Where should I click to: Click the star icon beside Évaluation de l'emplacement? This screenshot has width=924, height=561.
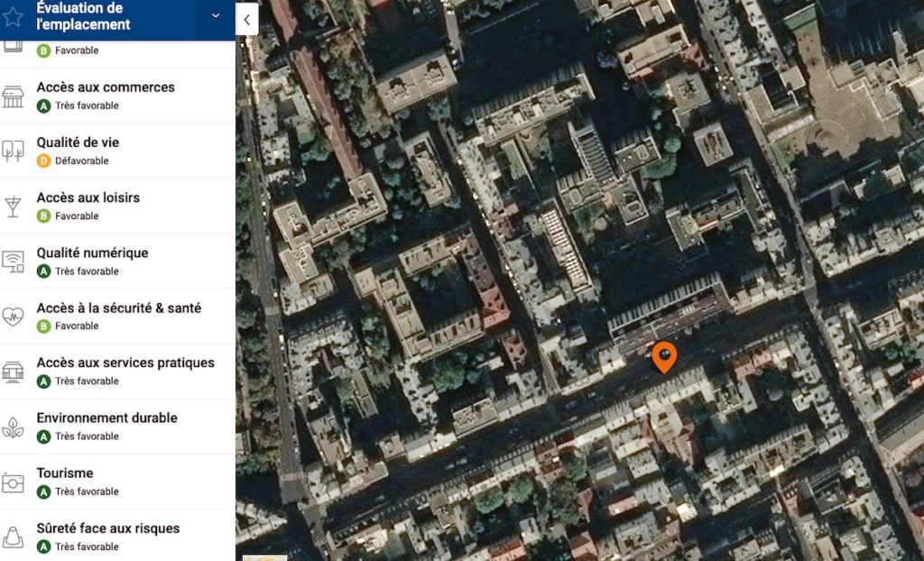(x=13, y=17)
